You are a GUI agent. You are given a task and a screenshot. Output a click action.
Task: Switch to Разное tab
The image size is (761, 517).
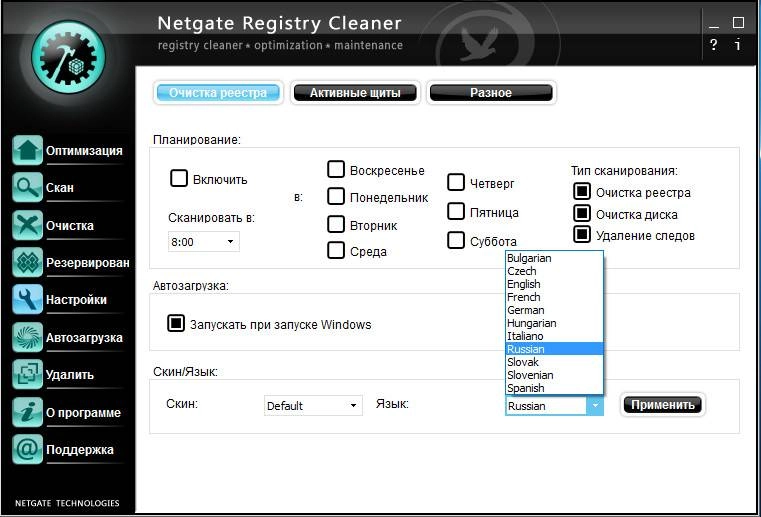pyautogui.click(x=491, y=93)
